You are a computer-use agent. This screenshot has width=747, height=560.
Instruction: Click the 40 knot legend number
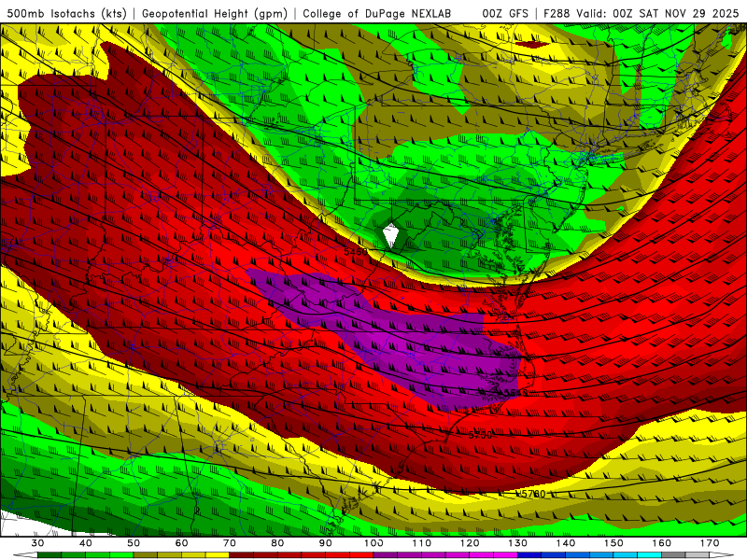(x=86, y=543)
